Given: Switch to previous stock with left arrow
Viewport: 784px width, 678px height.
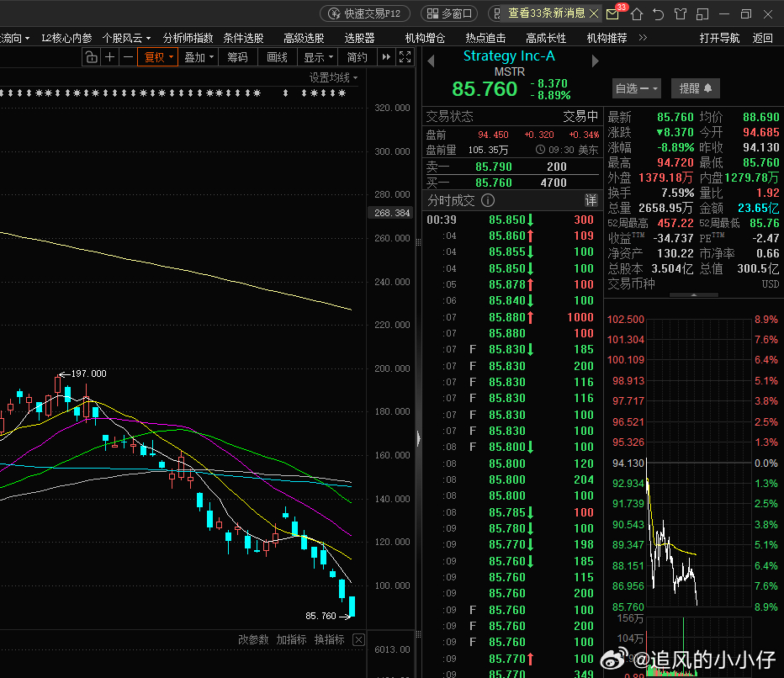Looking at the screenshot, I should [x=431, y=61].
